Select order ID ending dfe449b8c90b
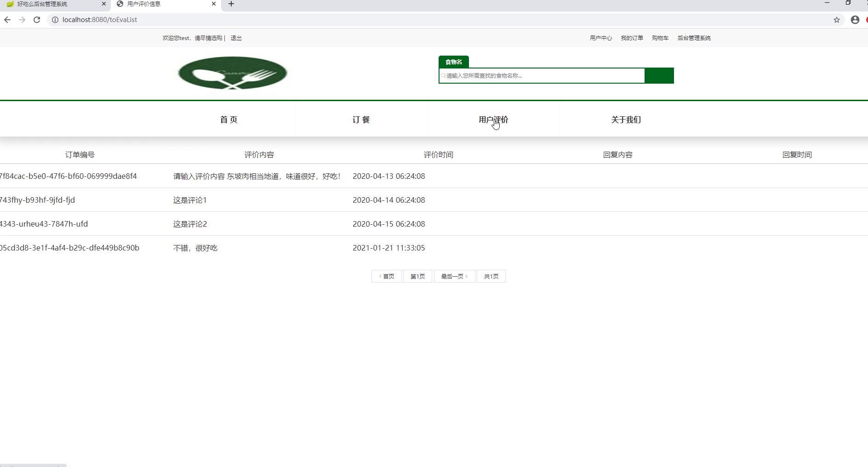The image size is (868, 467). [70, 248]
